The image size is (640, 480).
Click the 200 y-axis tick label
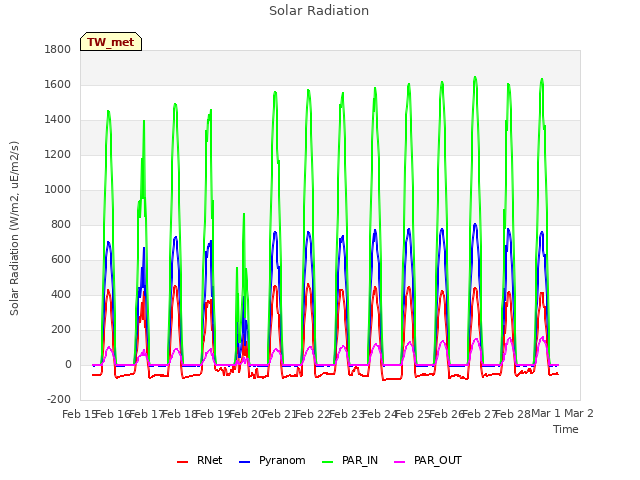tap(61, 330)
